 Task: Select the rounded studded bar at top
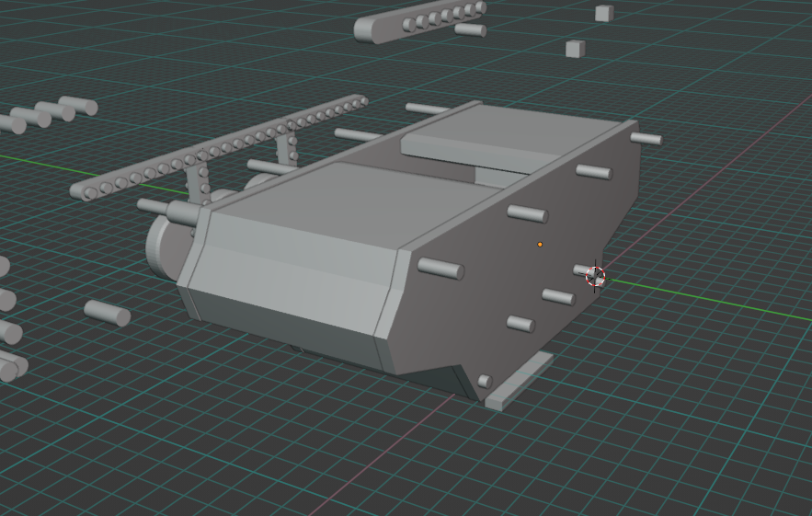click(419, 23)
